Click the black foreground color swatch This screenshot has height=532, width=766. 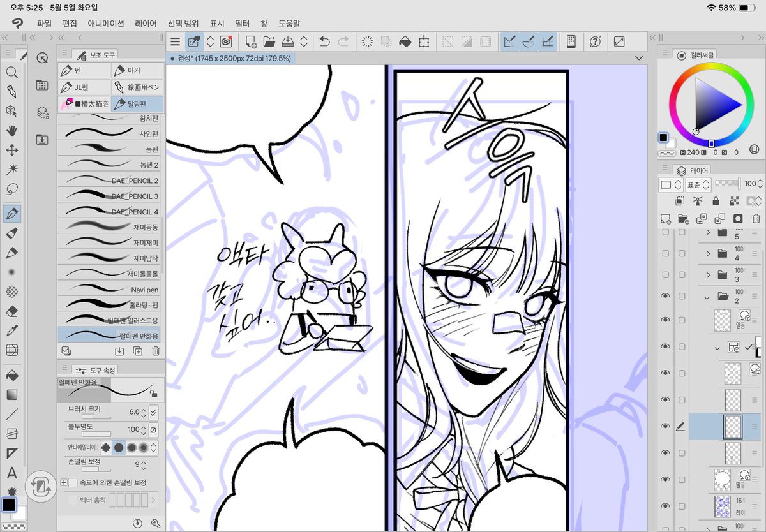(9, 505)
